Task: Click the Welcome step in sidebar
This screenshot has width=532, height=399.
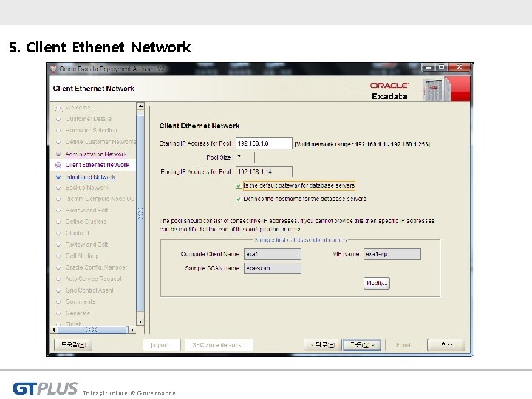Action: (x=78, y=108)
